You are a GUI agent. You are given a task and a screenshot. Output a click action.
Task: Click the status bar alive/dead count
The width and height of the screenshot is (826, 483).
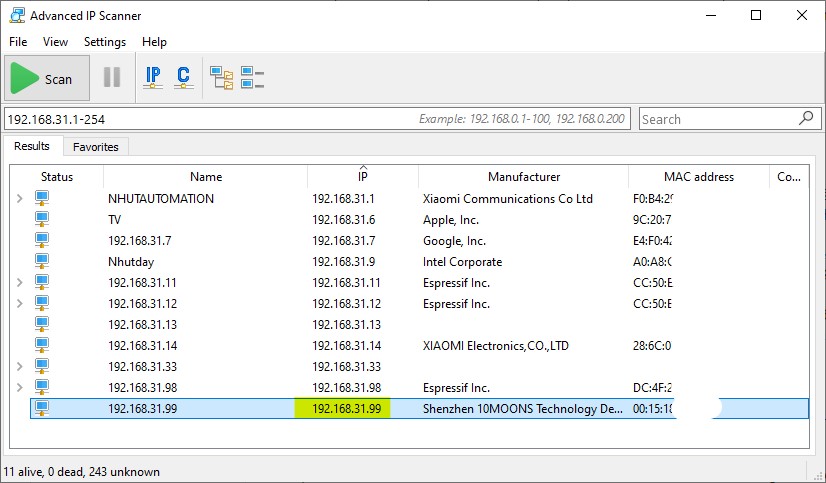(x=82, y=471)
